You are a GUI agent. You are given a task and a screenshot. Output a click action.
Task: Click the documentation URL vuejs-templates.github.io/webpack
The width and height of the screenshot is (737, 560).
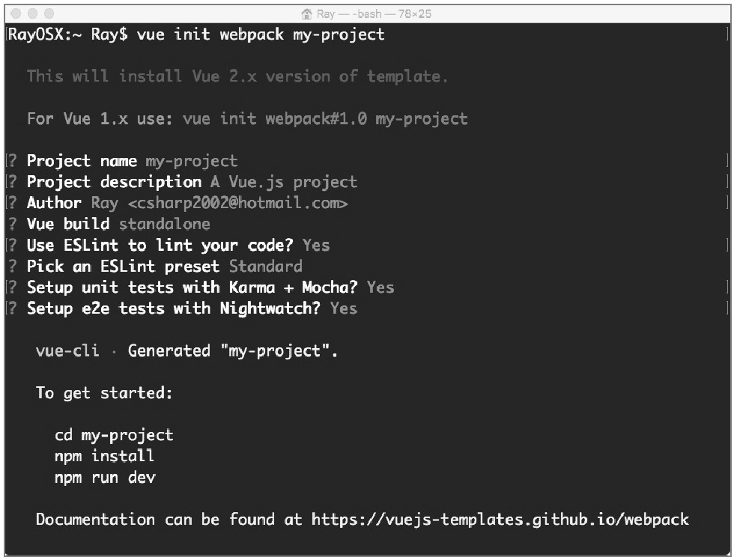500,520
